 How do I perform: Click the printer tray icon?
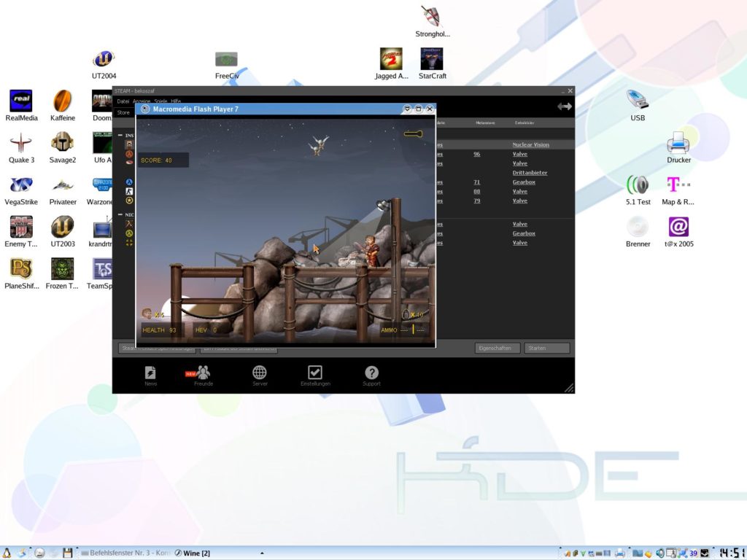pyautogui.click(x=619, y=553)
